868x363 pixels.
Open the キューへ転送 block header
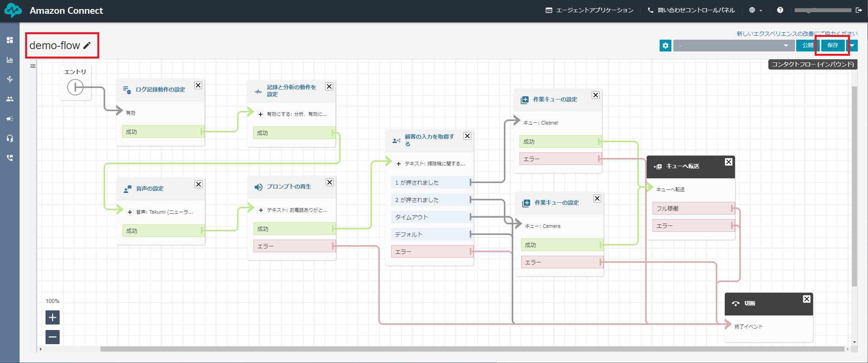coord(691,167)
